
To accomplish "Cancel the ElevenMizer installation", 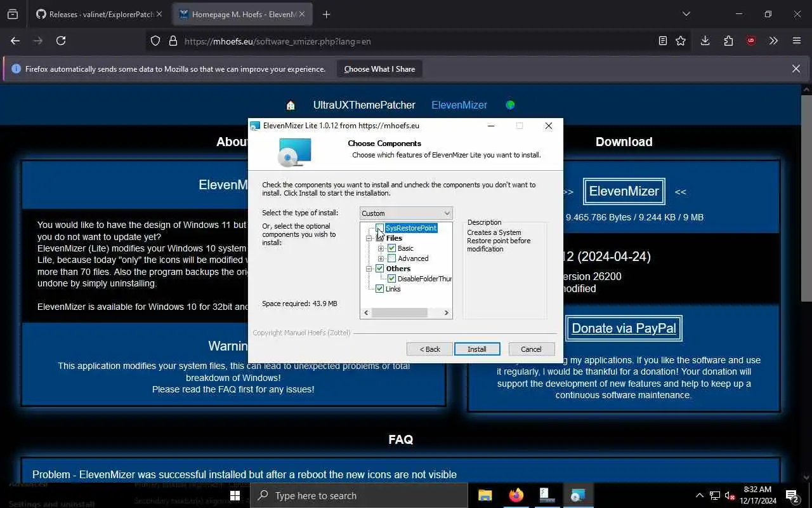I will pyautogui.click(x=531, y=349).
